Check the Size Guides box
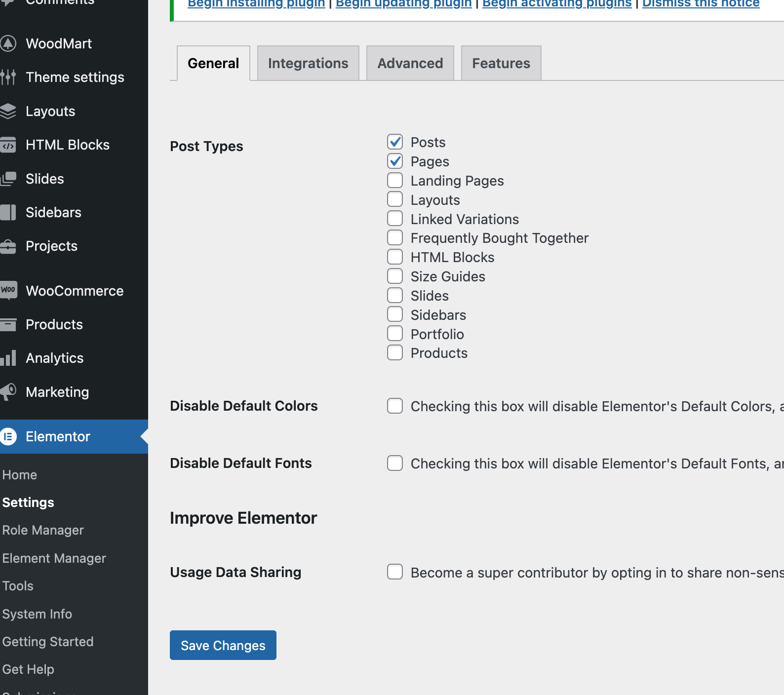 [x=395, y=276]
